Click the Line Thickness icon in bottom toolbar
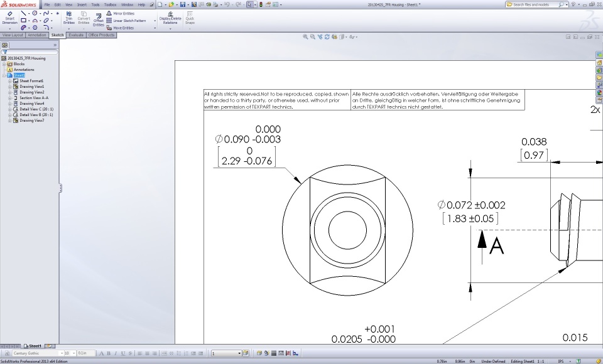The height and width of the screenshot is (364, 603). coord(274,353)
